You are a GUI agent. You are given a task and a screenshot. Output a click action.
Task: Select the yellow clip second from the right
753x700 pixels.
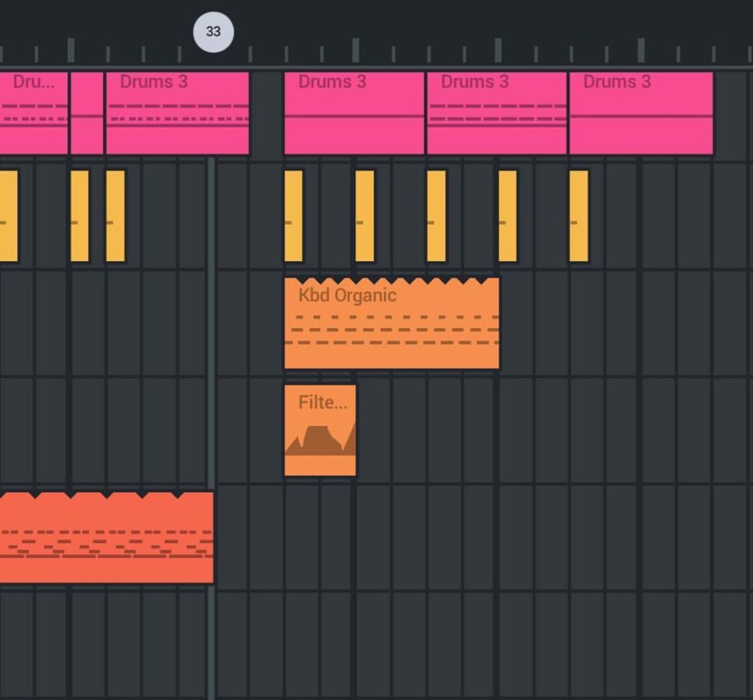[x=507, y=216]
